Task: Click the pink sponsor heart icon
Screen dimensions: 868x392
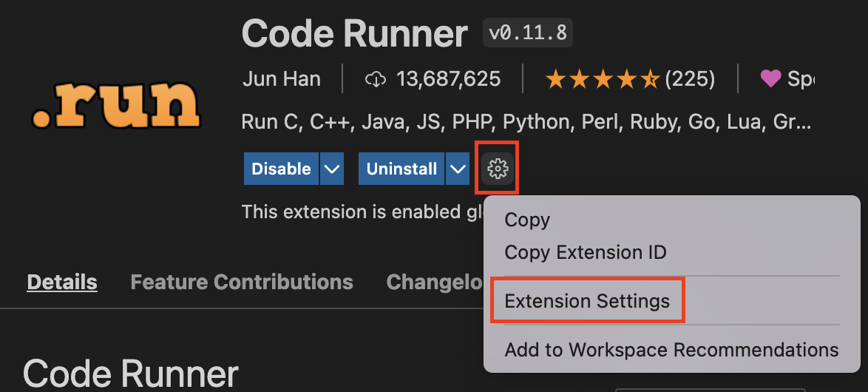Action: pyautogui.click(x=770, y=79)
